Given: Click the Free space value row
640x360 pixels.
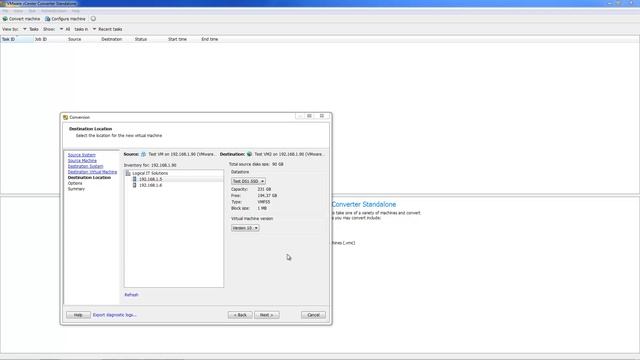Looking at the screenshot, I should tap(254, 196).
